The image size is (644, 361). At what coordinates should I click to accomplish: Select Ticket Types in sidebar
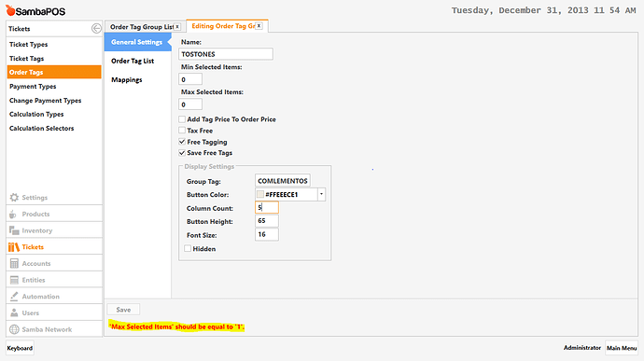coord(54,44)
